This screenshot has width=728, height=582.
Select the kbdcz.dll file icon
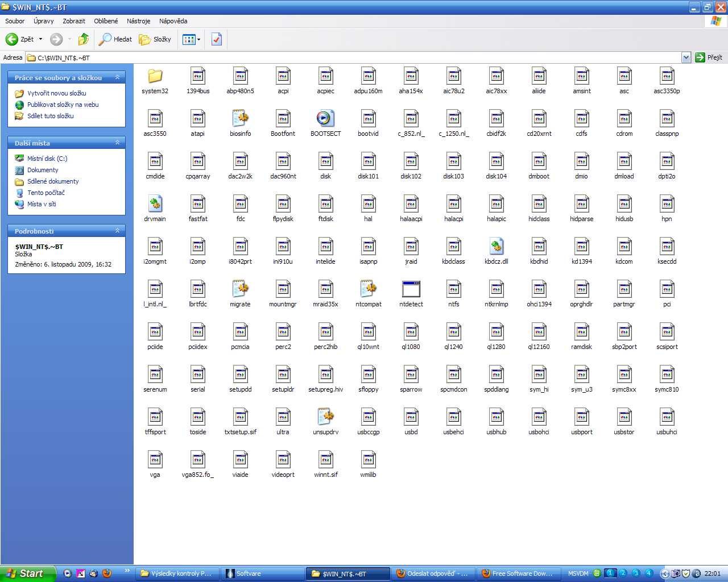click(x=496, y=247)
